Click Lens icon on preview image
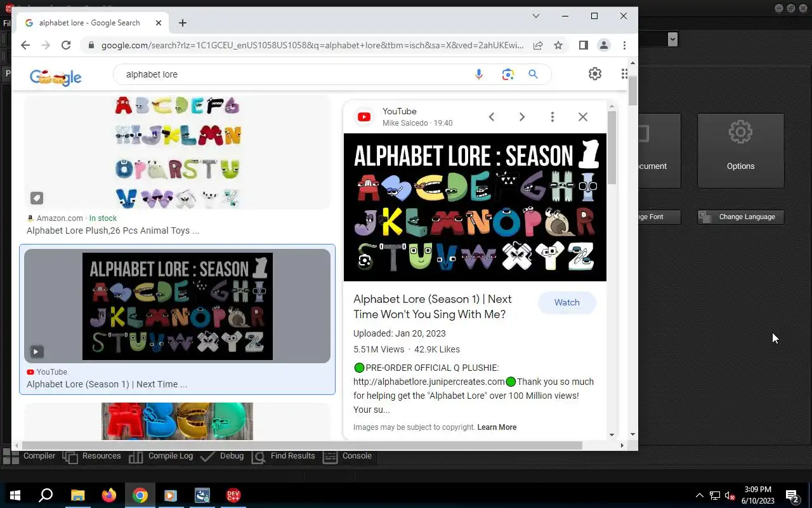This screenshot has height=508, width=812. coord(365,260)
